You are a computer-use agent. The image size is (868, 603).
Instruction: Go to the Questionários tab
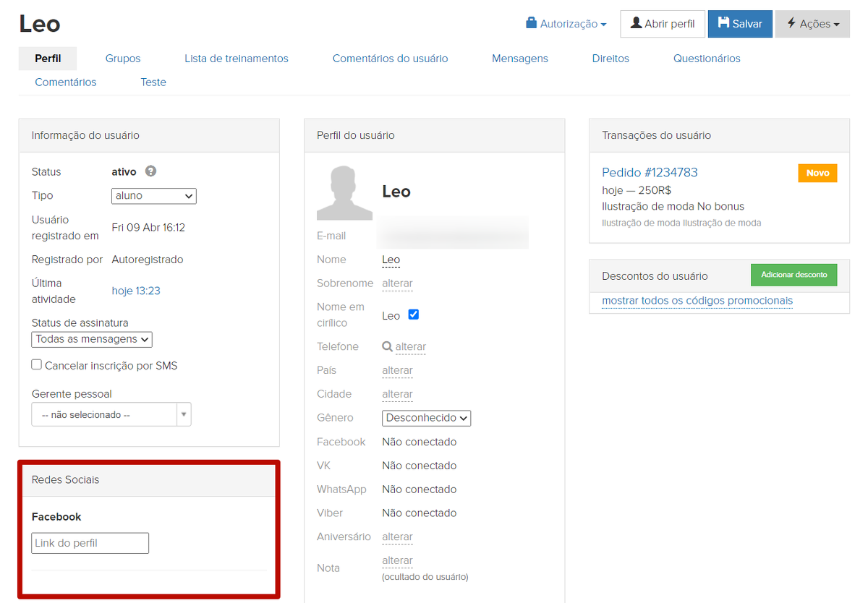tap(707, 59)
